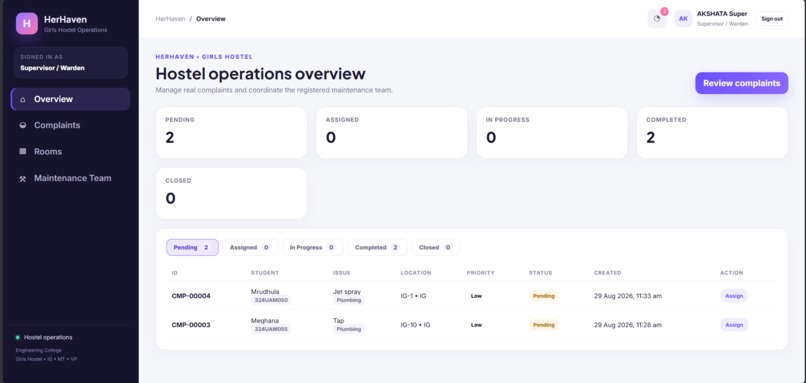Screen dimensions: 806x383
Task: Click complaint ID CMP-00004
Action: [191, 296]
